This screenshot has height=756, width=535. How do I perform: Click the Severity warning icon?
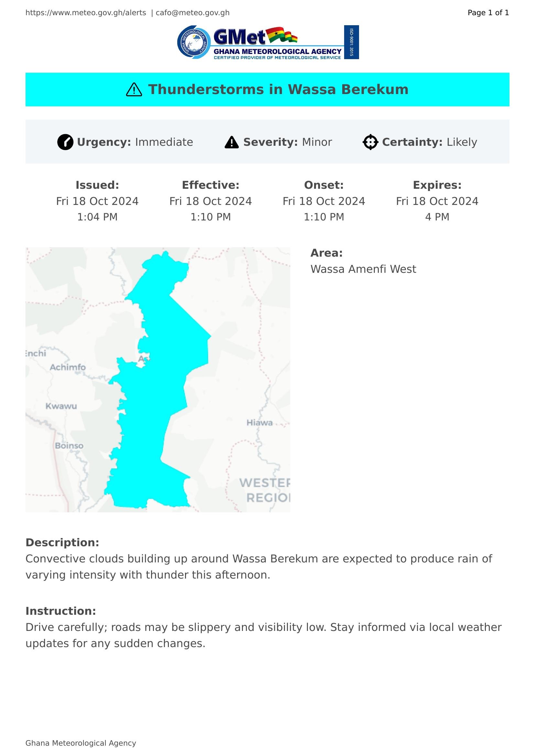coord(232,142)
